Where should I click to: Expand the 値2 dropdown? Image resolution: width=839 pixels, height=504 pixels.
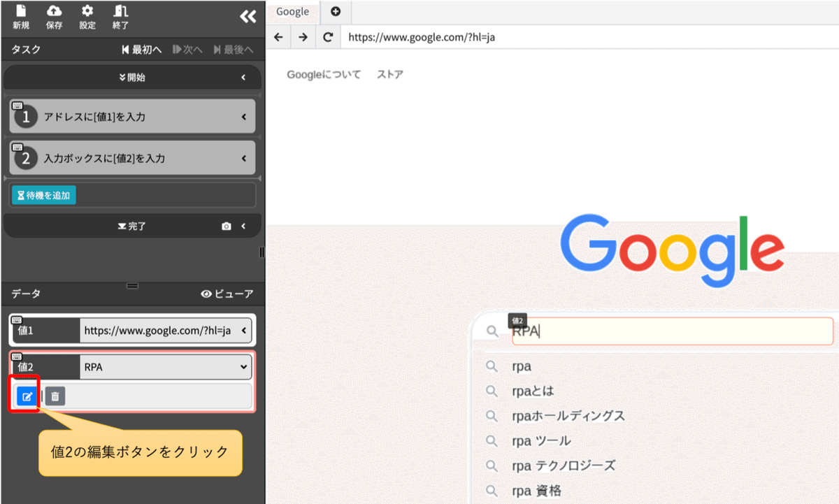(x=244, y=366)
